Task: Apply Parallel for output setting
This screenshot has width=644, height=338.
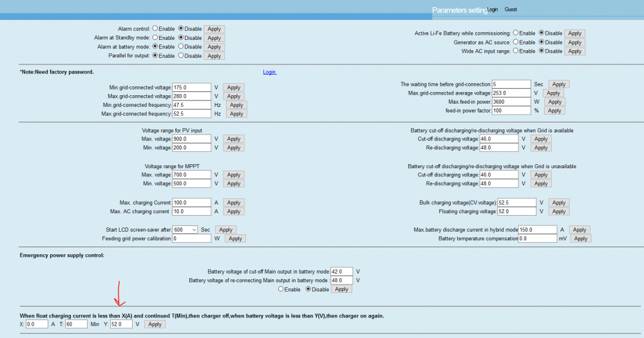Action: (x=214, y=56)
